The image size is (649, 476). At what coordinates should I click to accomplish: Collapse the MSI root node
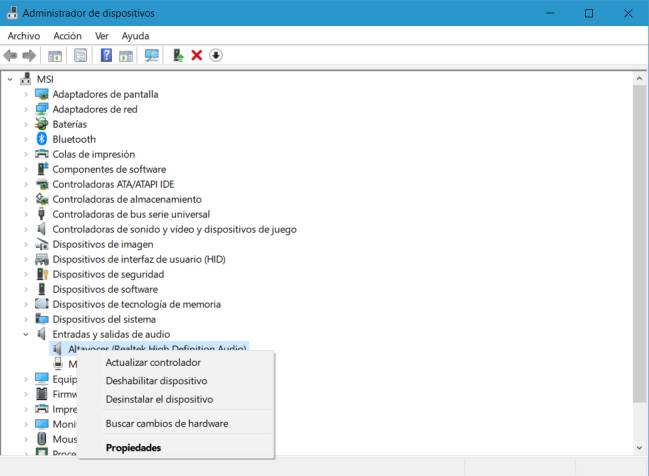tap(10, 79)
